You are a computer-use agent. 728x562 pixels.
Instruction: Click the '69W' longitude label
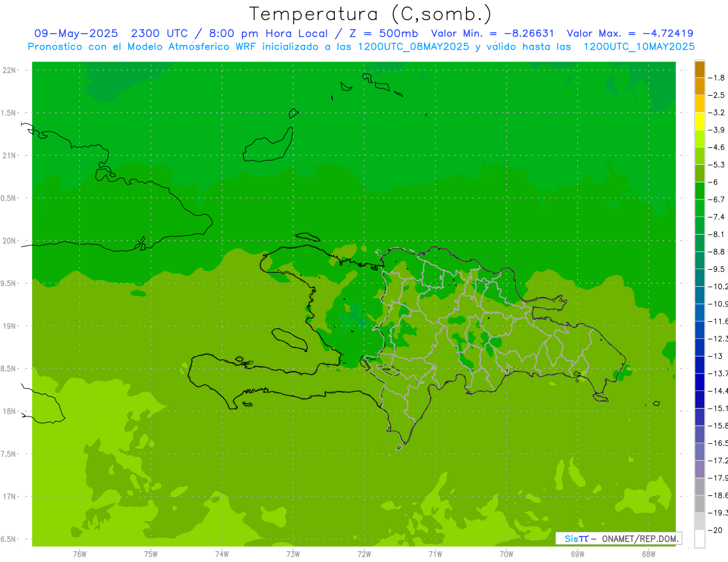(x=578, y=554)
